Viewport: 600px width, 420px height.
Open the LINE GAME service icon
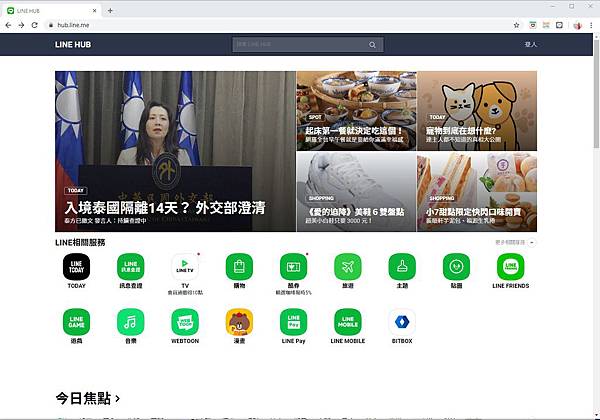pyautogui.click(x=76, y=322)
